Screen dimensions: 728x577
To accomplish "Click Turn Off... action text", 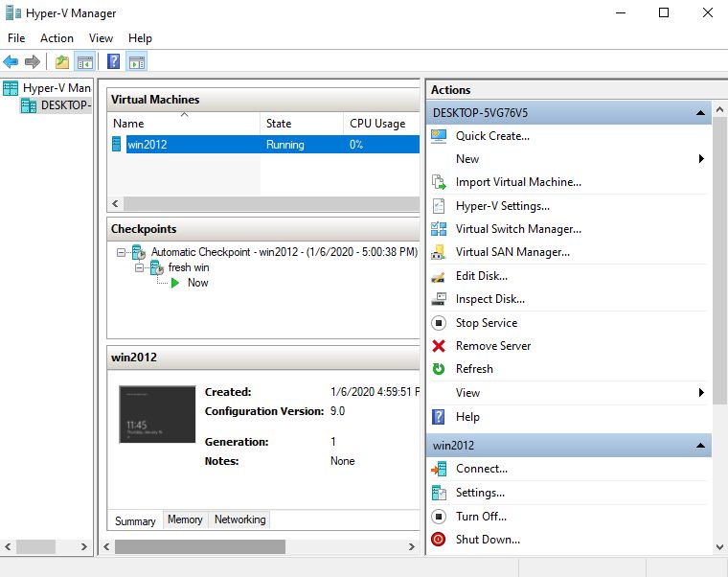I will click(x=481, y=517).
